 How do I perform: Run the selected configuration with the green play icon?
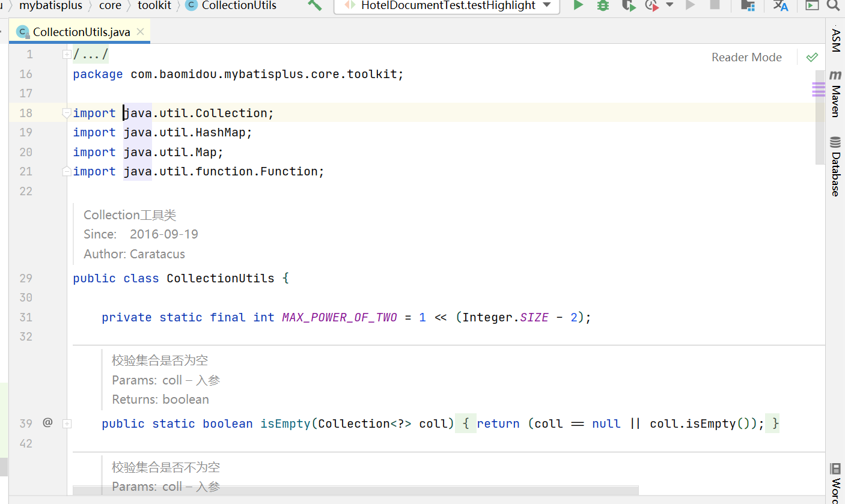[578, 5]
